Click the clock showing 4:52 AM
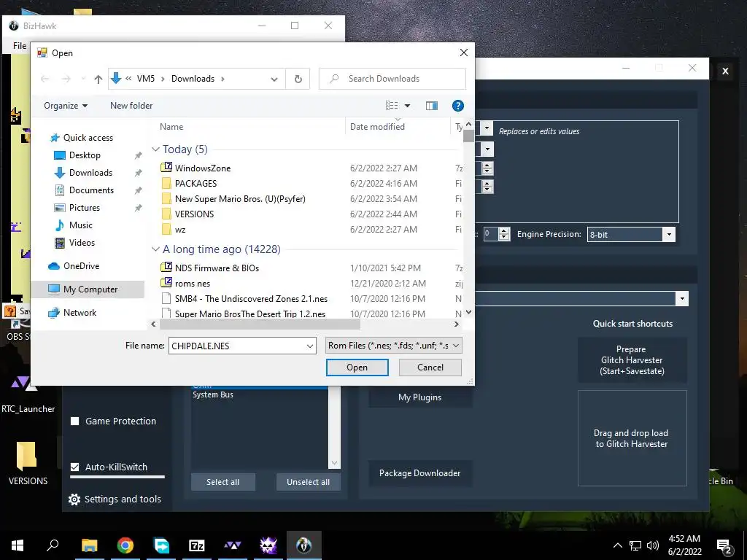 684,539
